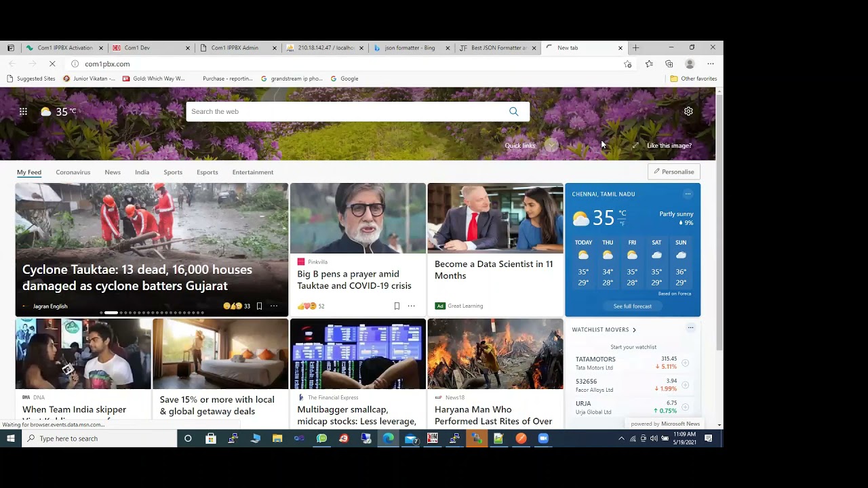Open weather card options menu
The height and width of the screenshot is (488, 868).
pos(688,194)
